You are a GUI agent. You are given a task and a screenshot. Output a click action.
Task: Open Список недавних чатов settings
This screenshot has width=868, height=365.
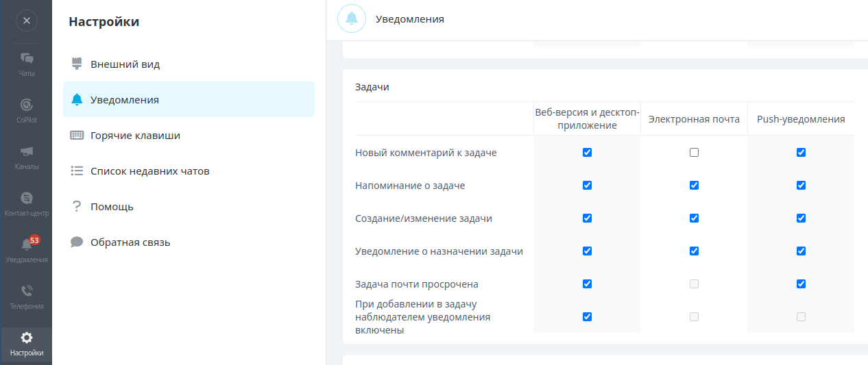(x=149, y=171)
